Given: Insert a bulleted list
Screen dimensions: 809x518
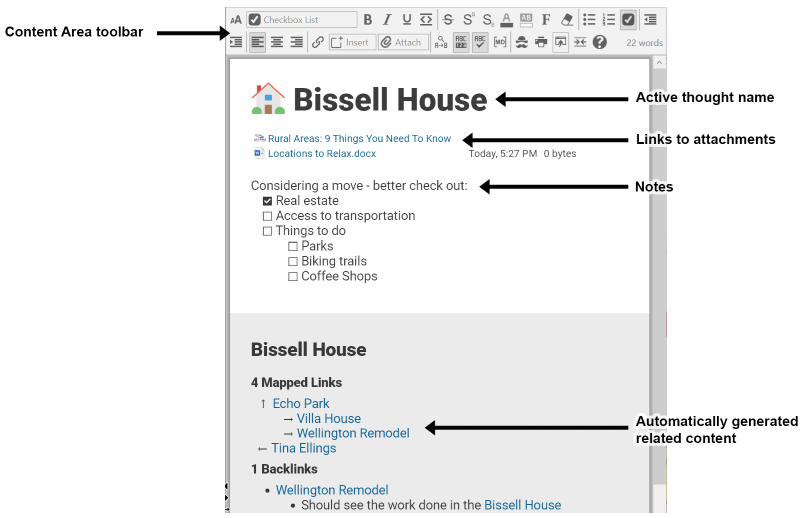Looking at the screenshot, I should click(589, 19).
